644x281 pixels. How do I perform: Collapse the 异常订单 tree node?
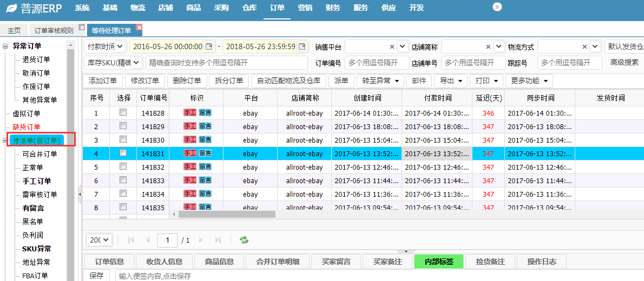pos(5,46)
